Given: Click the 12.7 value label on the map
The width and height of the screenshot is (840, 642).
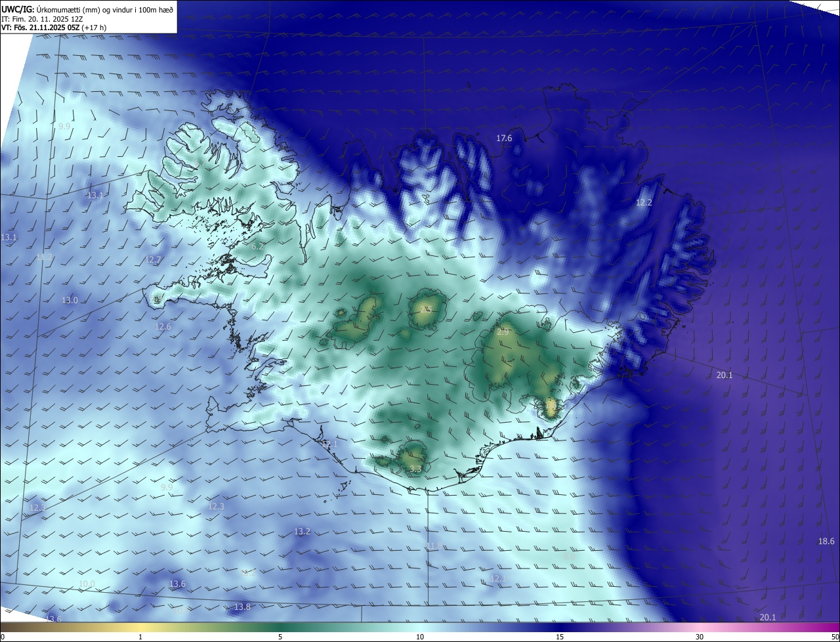Looking at the screenshot, I should click(153, 259).
